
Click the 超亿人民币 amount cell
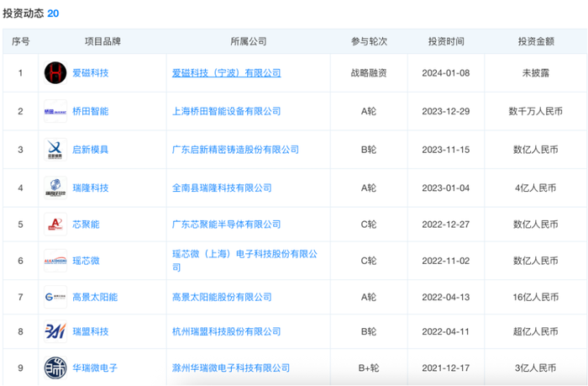coord(536,331)
